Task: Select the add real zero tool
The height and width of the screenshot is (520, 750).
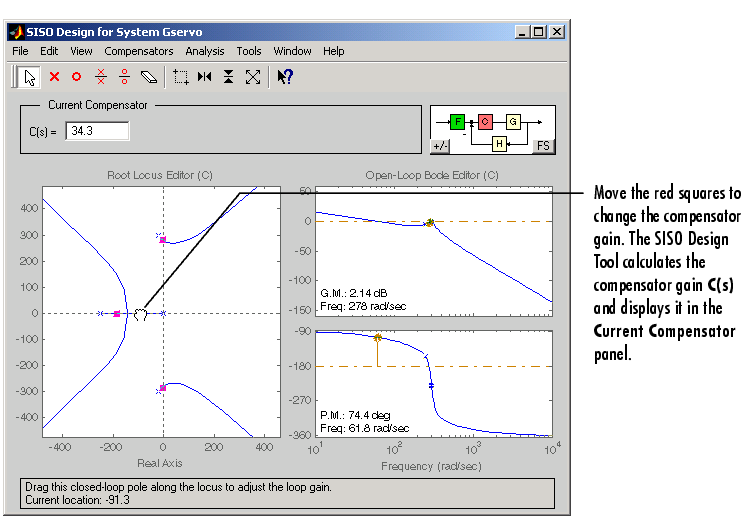Action: pyautogui.click(x=77, y=76)
